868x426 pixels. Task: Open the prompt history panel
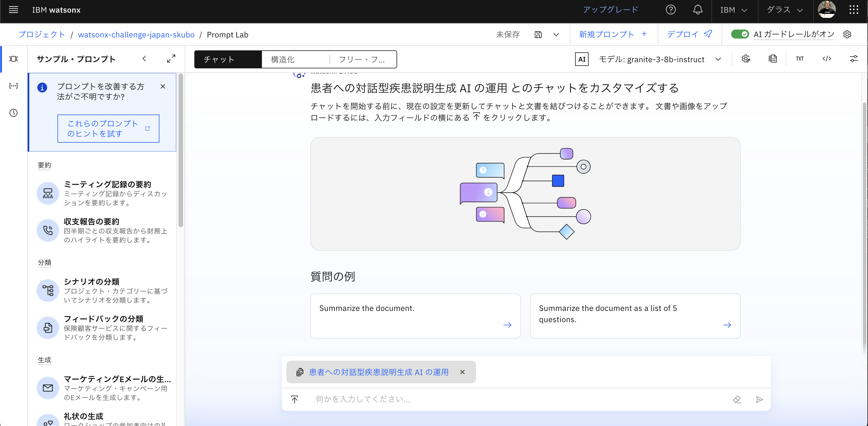pos(14,113)
